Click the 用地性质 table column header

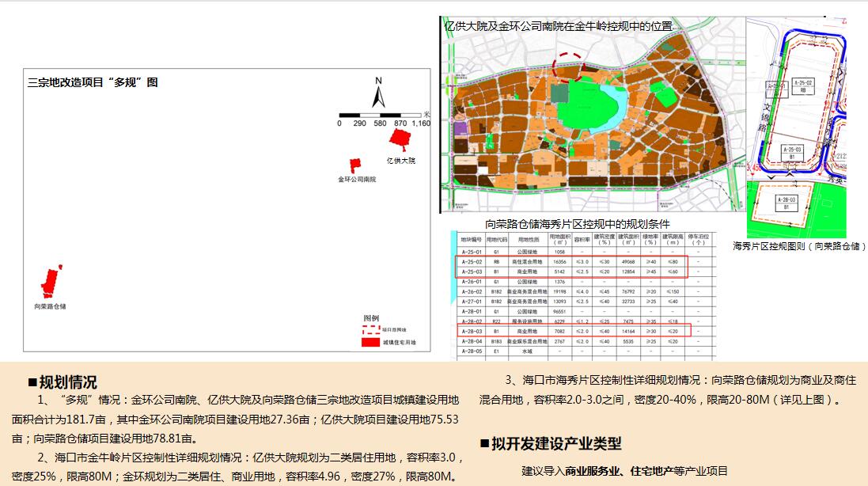[x=528, y=240]
